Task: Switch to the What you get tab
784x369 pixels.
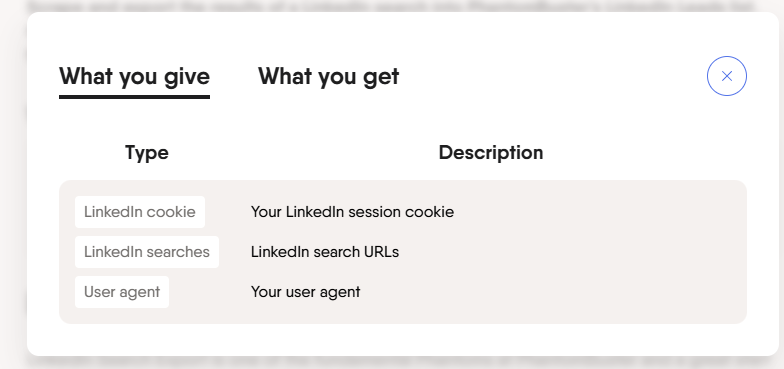Action: 328,76
